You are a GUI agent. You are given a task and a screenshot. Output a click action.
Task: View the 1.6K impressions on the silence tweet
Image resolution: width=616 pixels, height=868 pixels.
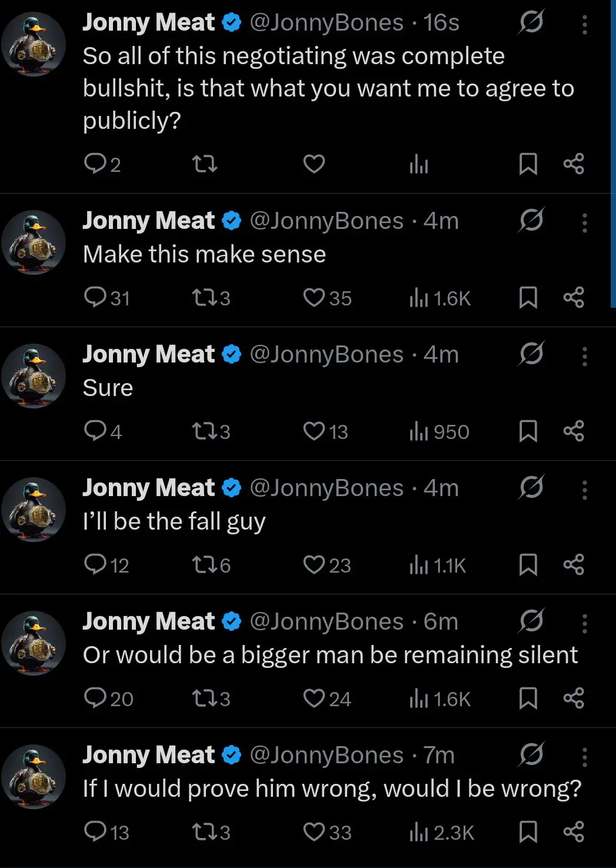tap(419, 699)
